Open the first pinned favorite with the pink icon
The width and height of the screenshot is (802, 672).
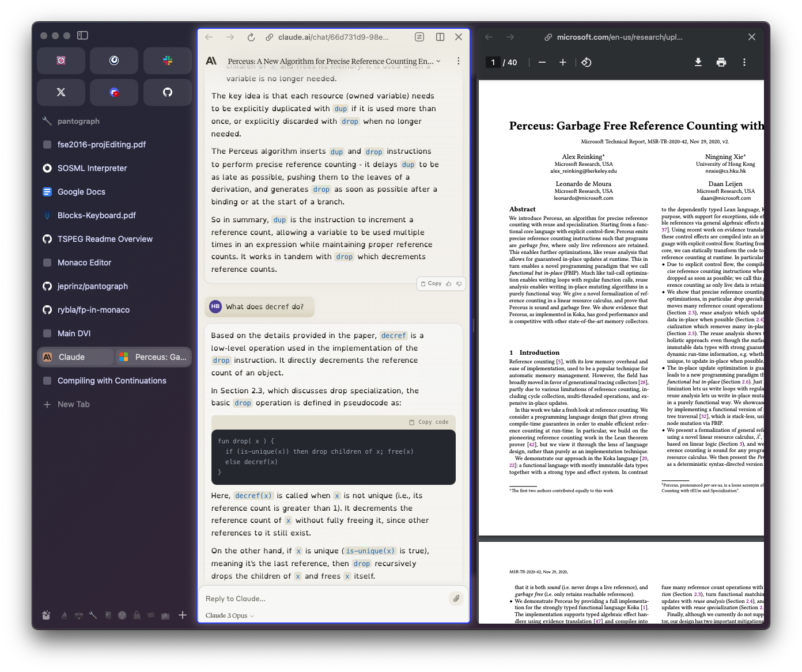tap(61, 60)
